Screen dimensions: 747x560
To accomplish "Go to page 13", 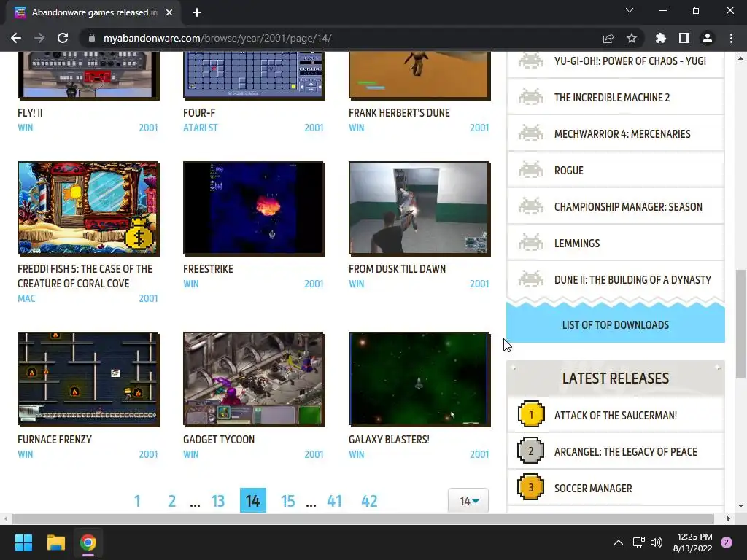I will 218,501.
